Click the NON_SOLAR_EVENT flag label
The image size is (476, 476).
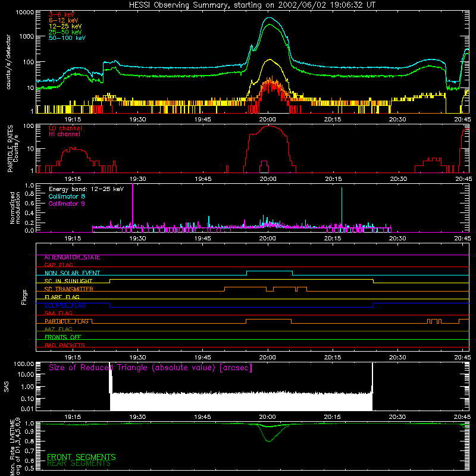point(72,273)
